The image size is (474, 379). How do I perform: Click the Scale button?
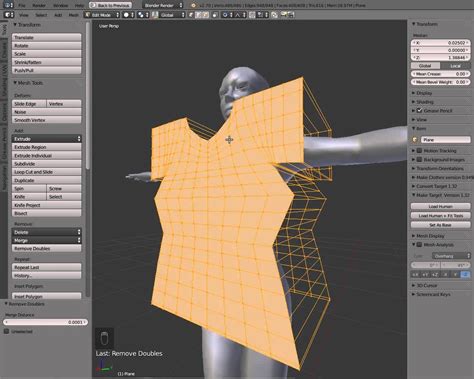[x=47, y=54]
